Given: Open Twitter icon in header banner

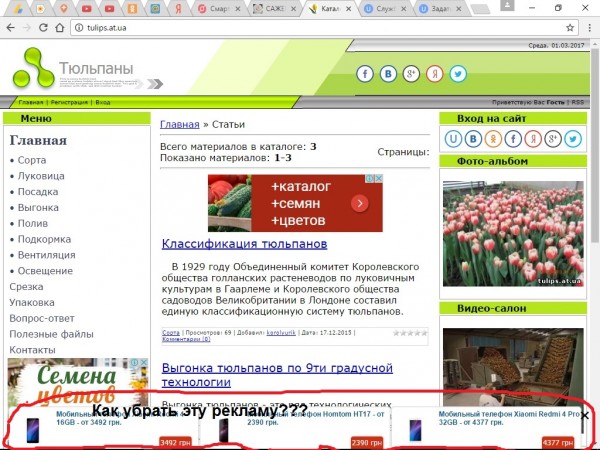Looking at the screenshot, I should coord(458,73).
